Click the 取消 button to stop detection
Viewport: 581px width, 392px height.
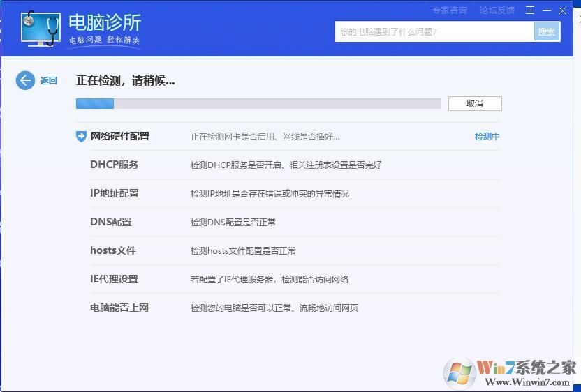tap(475, 103)
